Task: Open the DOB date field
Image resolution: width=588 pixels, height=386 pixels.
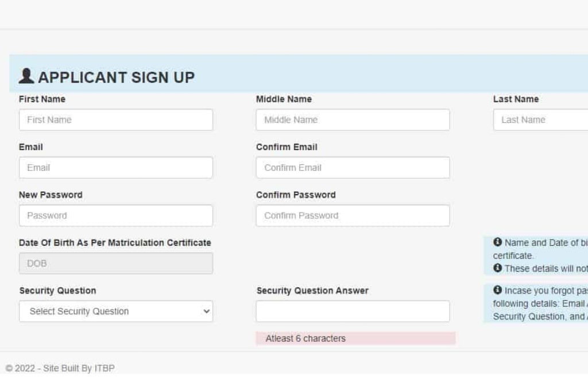Action: point(116,264)
